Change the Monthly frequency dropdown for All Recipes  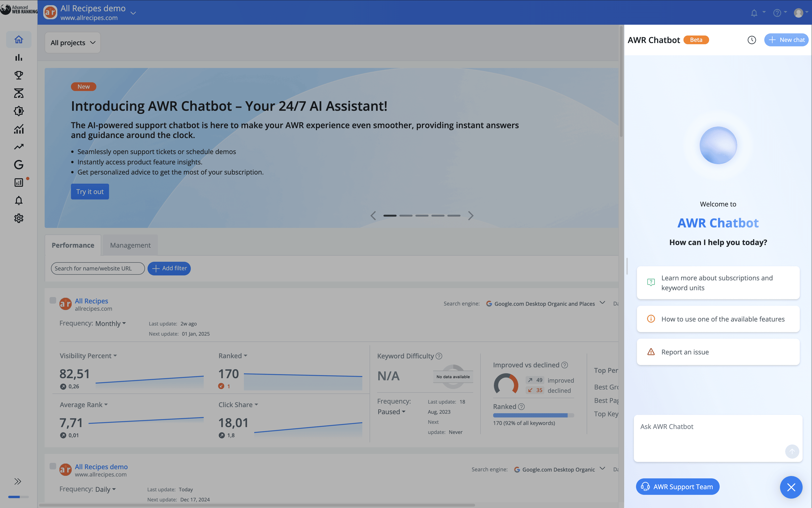(x=111, y=324)
